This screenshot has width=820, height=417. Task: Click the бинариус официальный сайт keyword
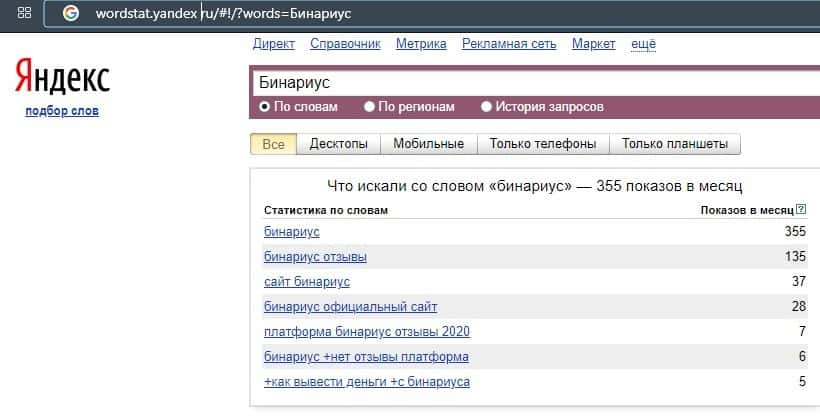click(x=350, y=307)
